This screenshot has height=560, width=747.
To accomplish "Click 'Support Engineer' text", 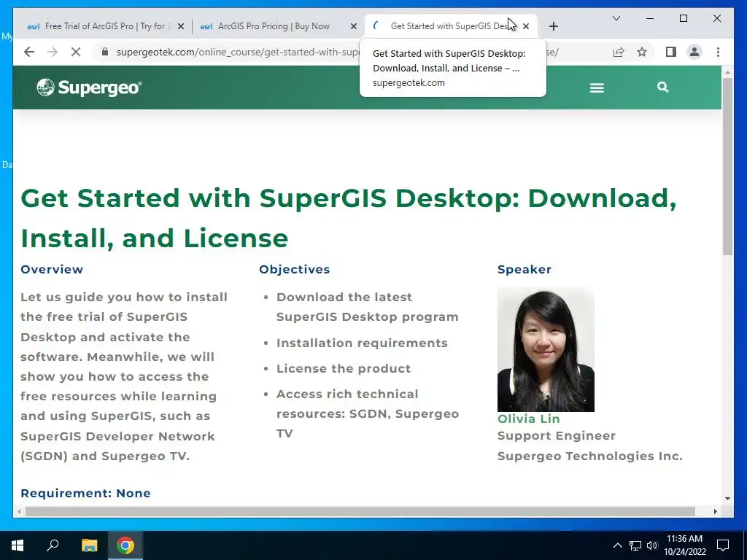I will (557, 436).
